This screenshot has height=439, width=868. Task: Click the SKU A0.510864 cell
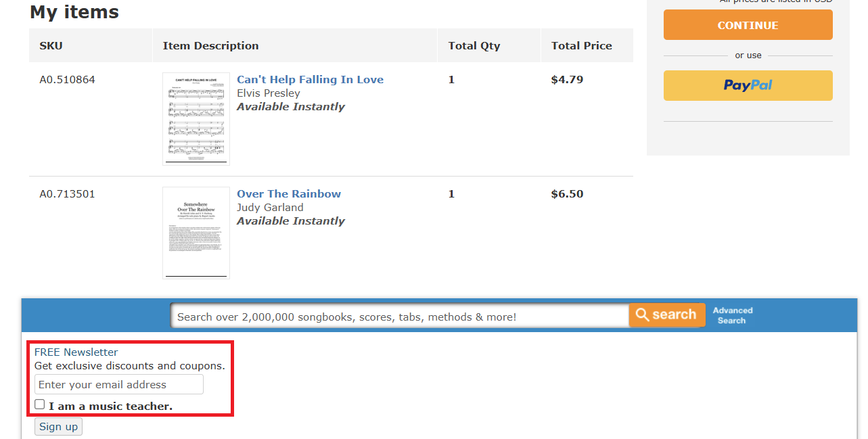tap(67, 79)
